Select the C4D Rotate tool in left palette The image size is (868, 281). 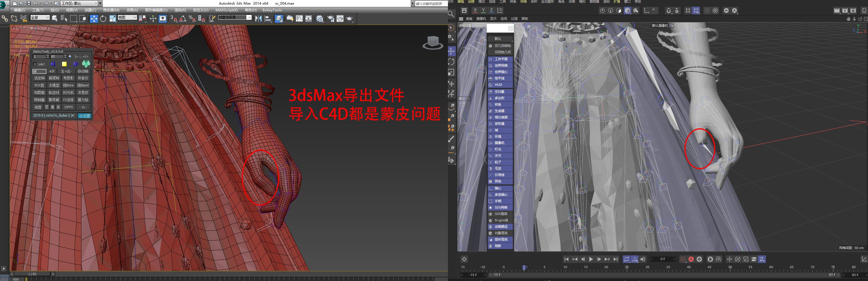click(451, 62)
